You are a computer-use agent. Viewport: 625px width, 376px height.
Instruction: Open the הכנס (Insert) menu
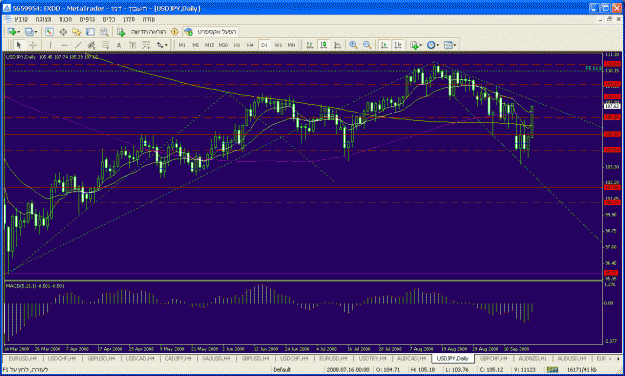(65, 19)
